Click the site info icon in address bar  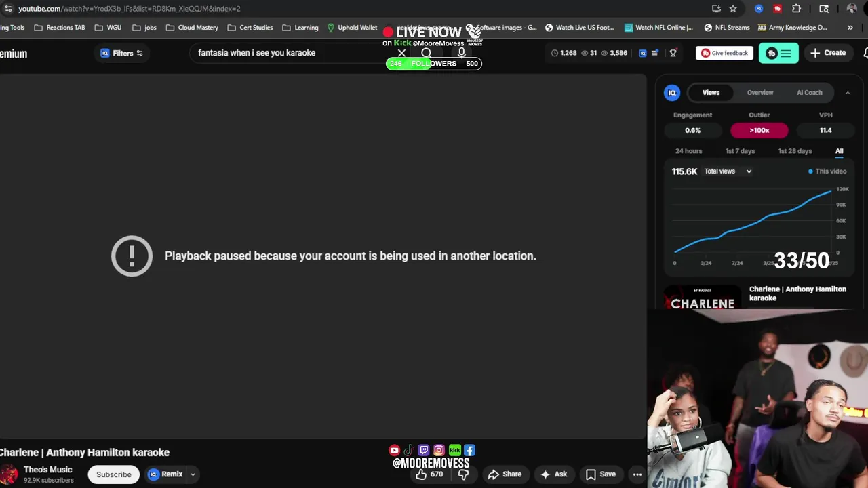point(7,9)
